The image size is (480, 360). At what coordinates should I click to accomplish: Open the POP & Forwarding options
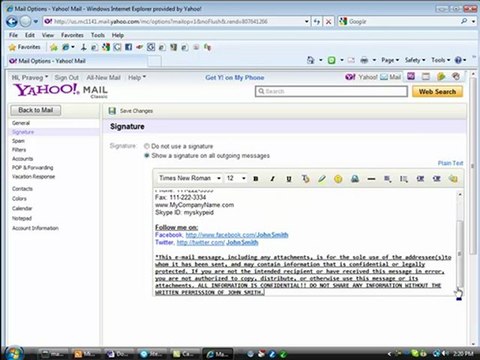33,168
